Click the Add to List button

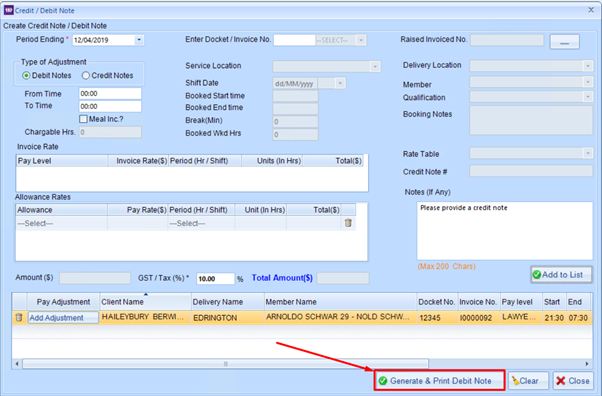click(561, 275)
